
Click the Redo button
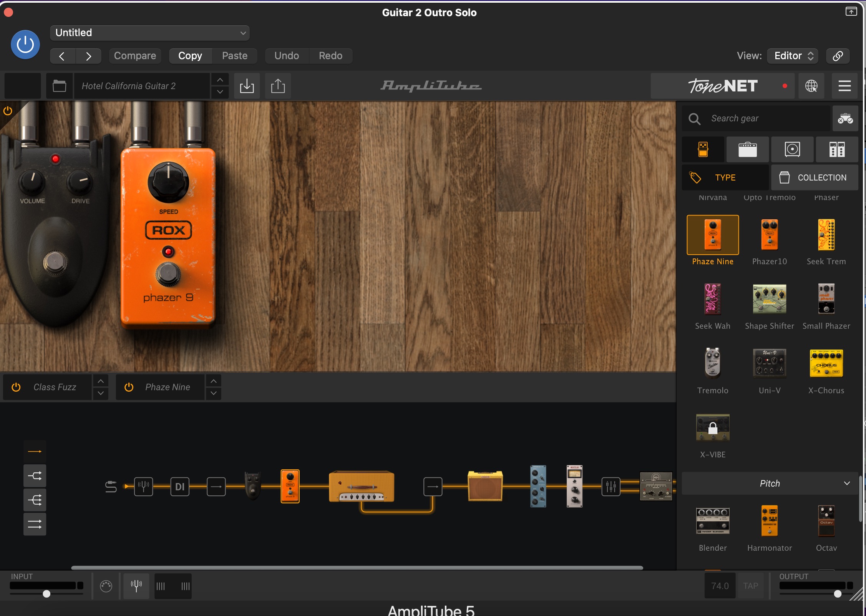click(x=330, y=56)
